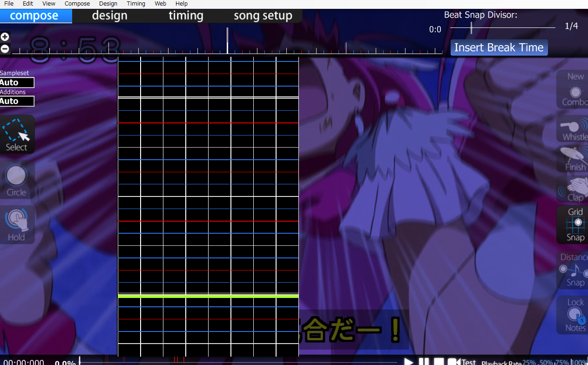
Task: Open the Additions Auto dropdown
Action: (x=17, y=101)
